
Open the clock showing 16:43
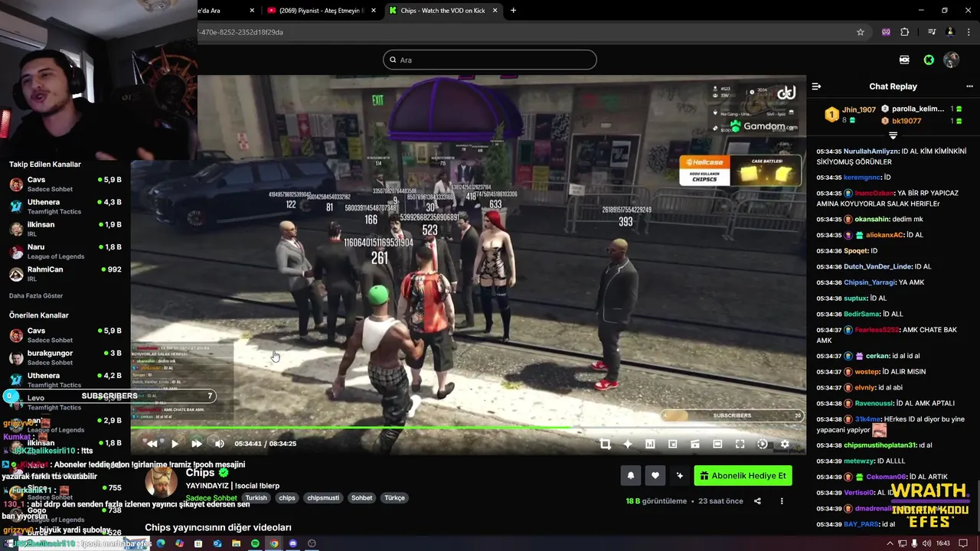942,543
